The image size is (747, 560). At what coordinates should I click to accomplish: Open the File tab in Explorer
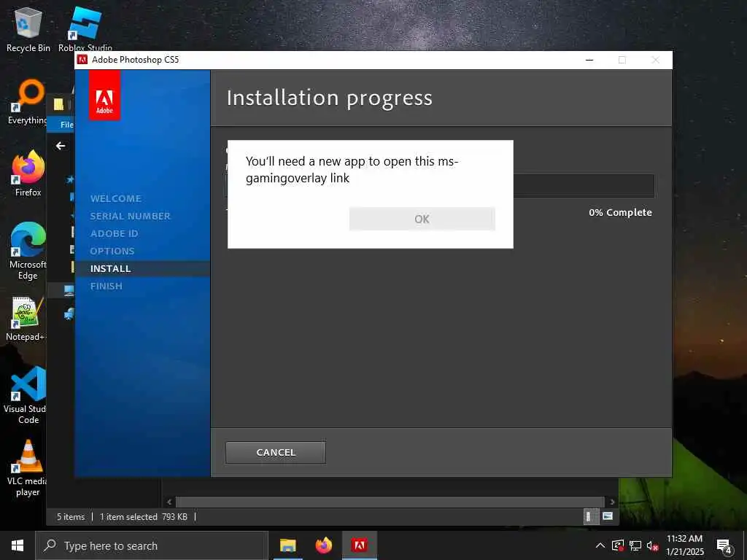tap(66, 124)
